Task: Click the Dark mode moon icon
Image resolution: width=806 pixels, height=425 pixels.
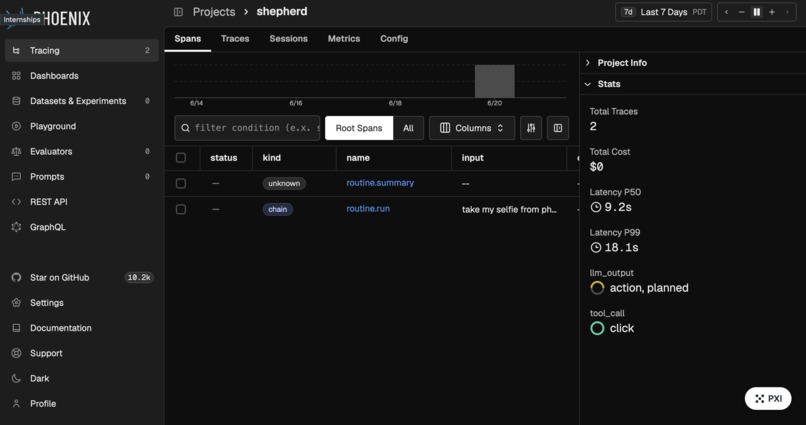Action: pyautogui.click(x=16, y=378)
